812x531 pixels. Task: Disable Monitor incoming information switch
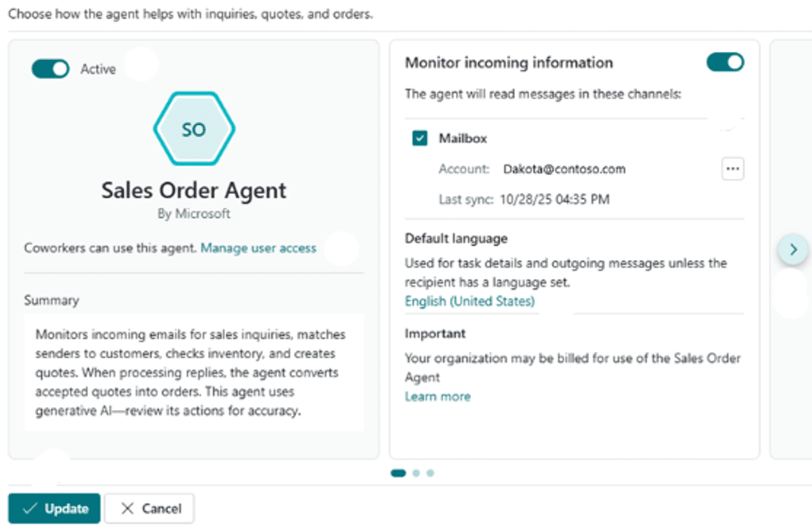pyautogui.click(x=725, y=62)
